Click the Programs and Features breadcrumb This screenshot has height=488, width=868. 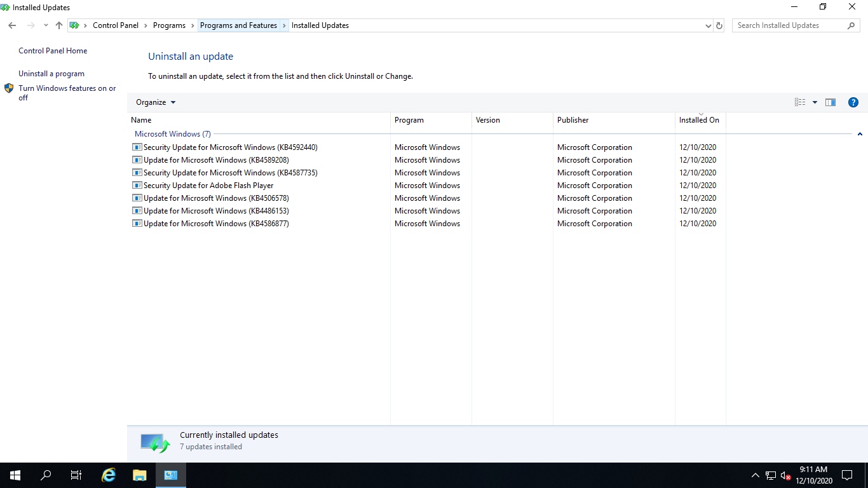[238, 25]
